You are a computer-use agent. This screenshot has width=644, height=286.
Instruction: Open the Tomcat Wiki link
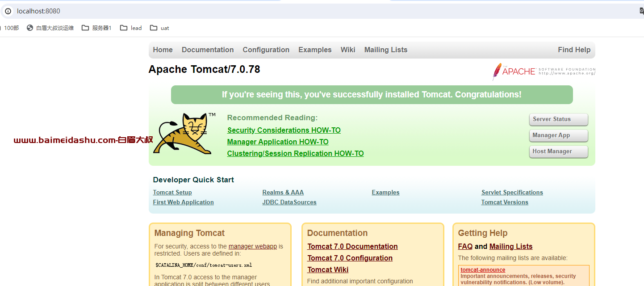(x=328, y=269)
